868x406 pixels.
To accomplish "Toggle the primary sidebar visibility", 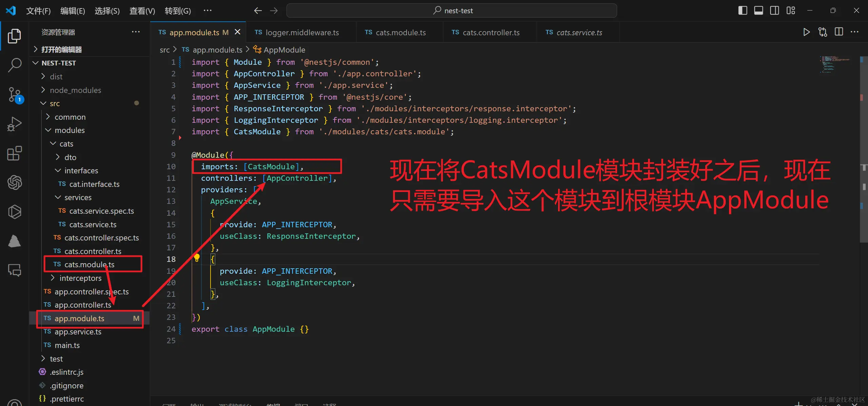I will pyautogui.click(x=743, y=11).
